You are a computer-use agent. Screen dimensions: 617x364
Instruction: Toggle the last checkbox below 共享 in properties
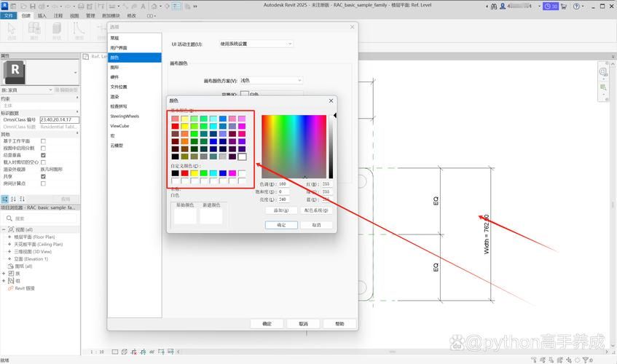pyautogui.click(x=43, y=183)
